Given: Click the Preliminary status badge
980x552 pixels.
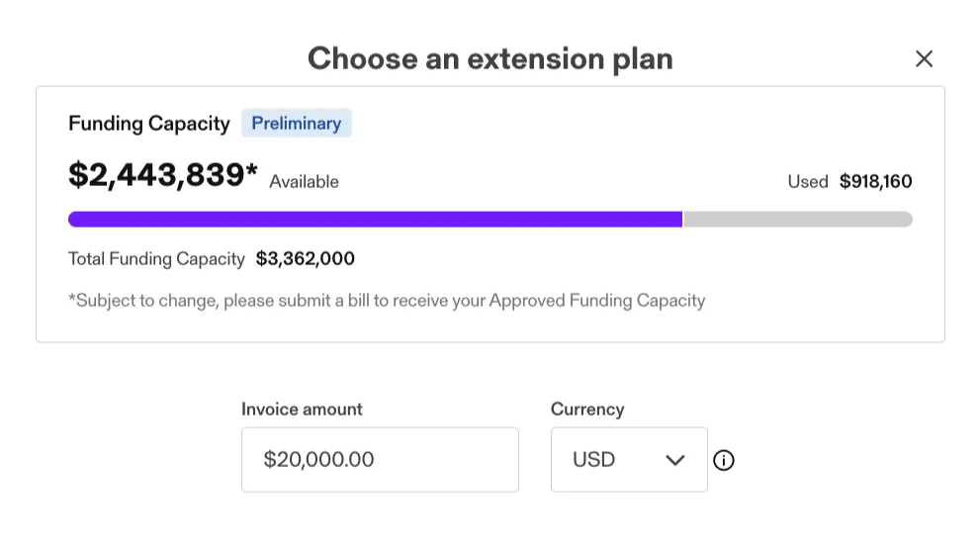Looking at the screenshot, I should point(297,123).
